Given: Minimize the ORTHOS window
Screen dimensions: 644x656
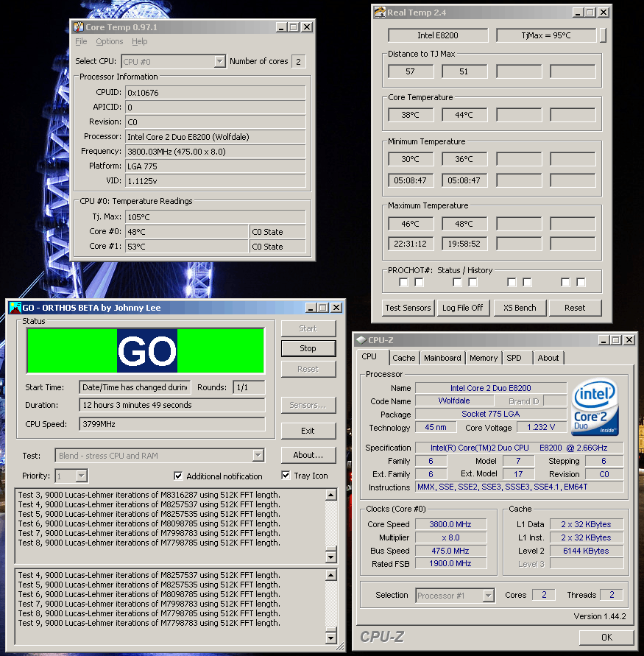Looking at the screenshot, I should [x=311, y=308].
